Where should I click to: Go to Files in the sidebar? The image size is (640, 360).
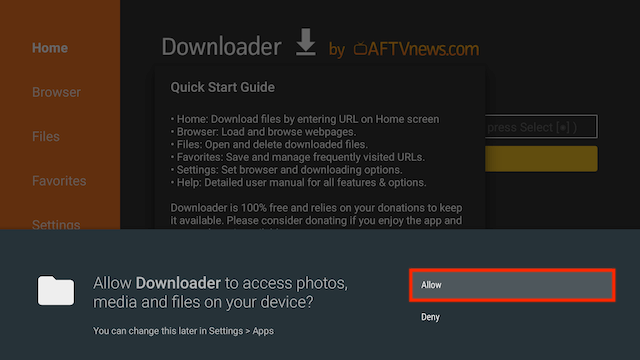pos(46,136)
